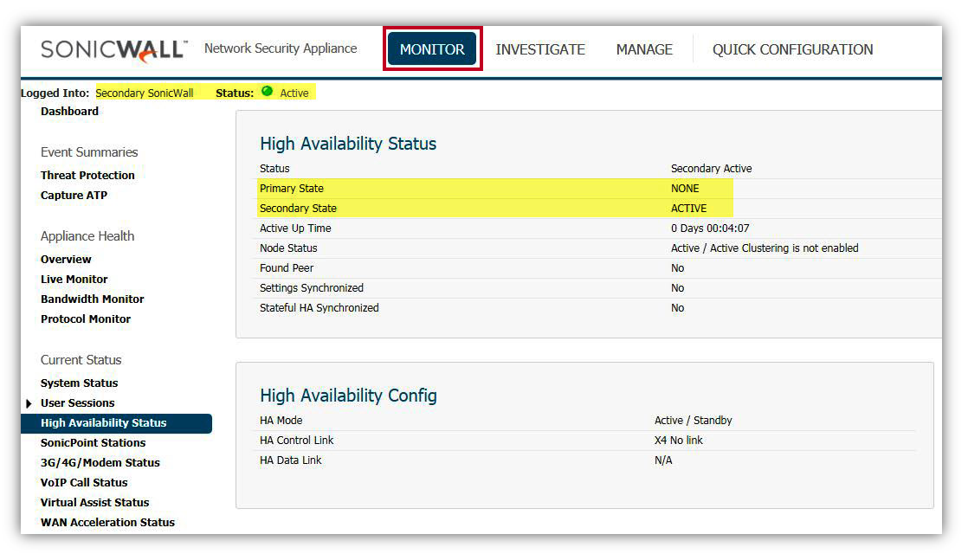Screen dimensions: 968x560
Task: Open QUICK CONFIGURATION
Action: pos(793,49)
